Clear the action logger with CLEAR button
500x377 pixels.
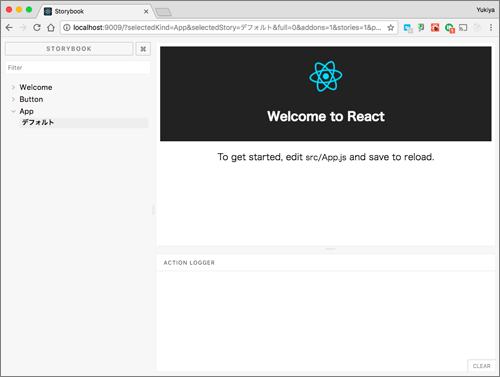pos(481,366)
